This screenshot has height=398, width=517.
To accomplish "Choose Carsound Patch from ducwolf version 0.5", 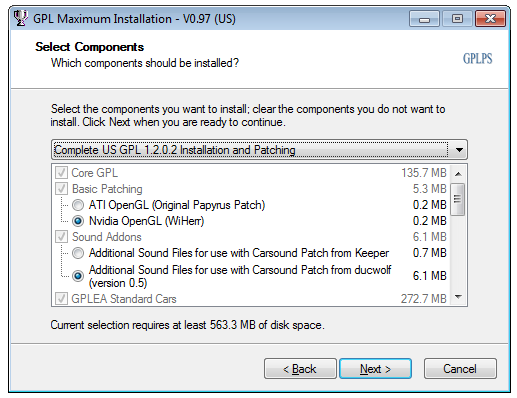I will point(78,276).
